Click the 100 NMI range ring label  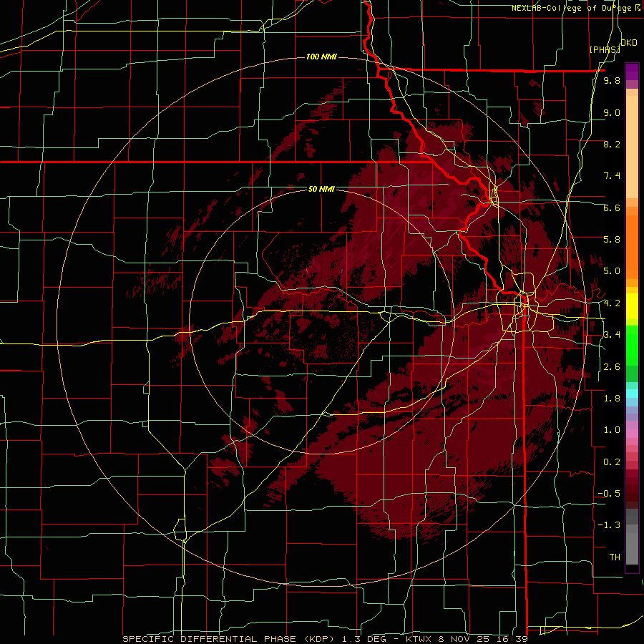click(x=321, y=57)
